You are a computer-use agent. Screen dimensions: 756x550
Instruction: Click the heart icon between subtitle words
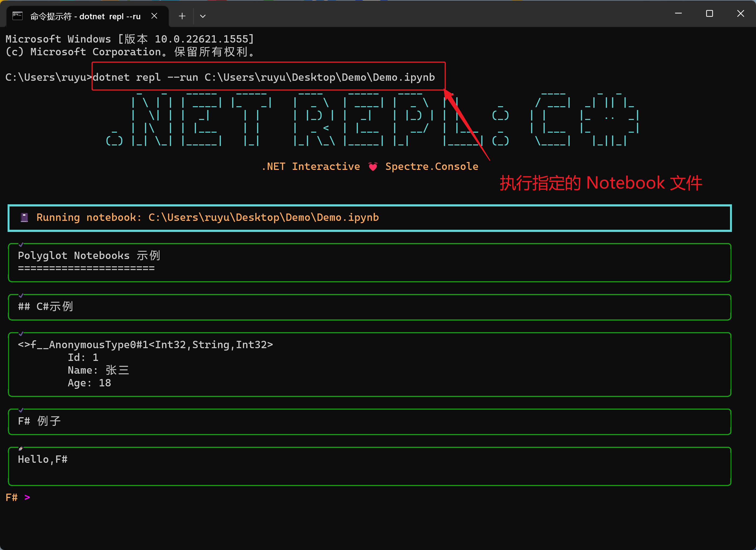[373, 166]
